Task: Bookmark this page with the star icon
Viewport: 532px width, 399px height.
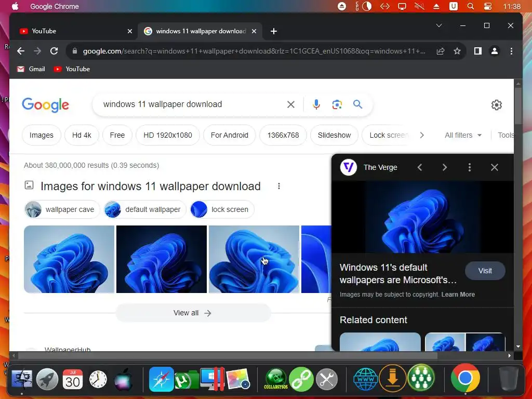Action: (x=457, y=51)
